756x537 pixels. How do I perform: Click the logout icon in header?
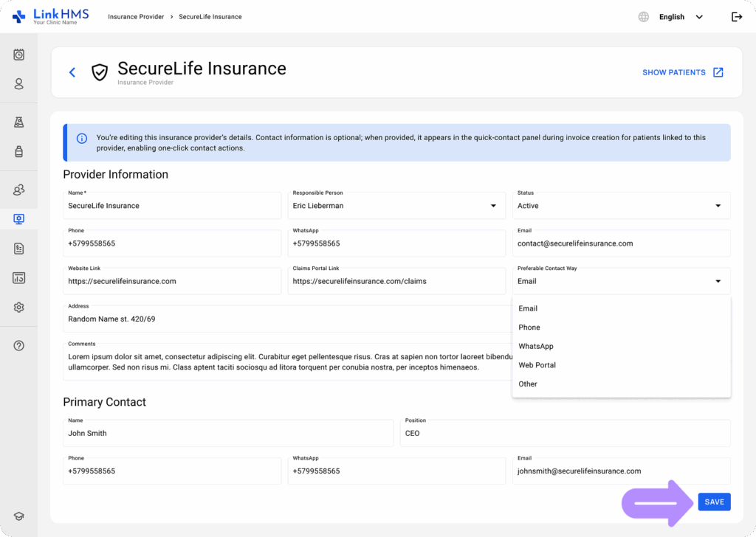coord(736,17)
